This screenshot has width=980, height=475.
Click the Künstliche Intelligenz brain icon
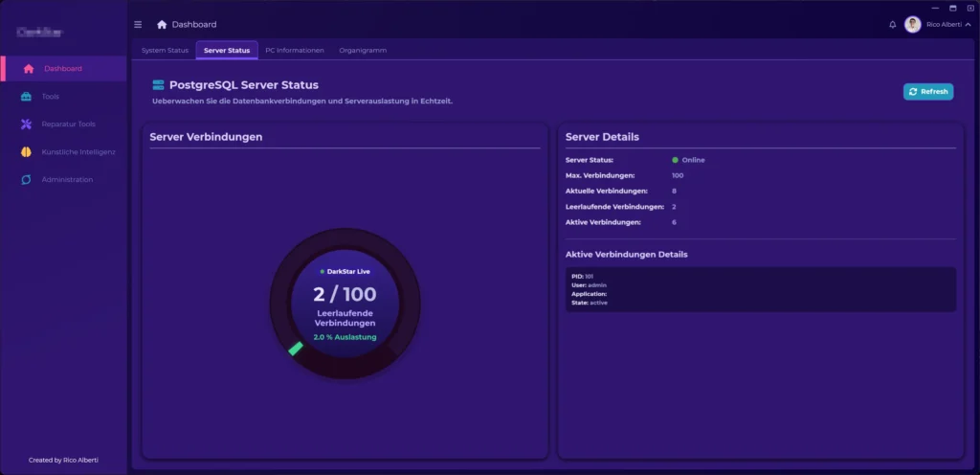[x=26, y=152]
